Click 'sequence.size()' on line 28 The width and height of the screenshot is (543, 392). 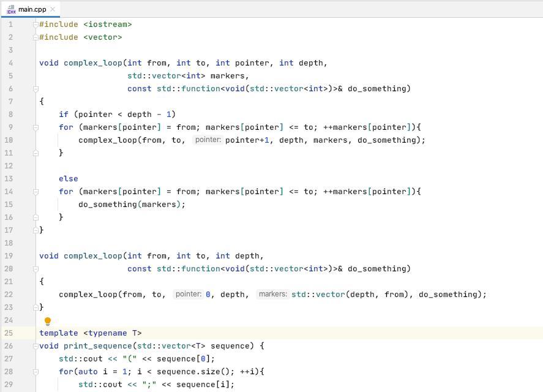pyautogui.click(x=193, y=372)
